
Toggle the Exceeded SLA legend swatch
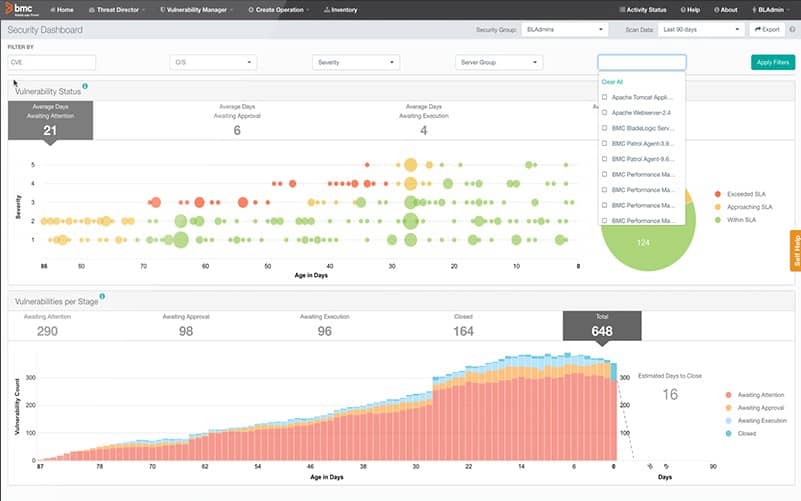[x=718, y=194]
